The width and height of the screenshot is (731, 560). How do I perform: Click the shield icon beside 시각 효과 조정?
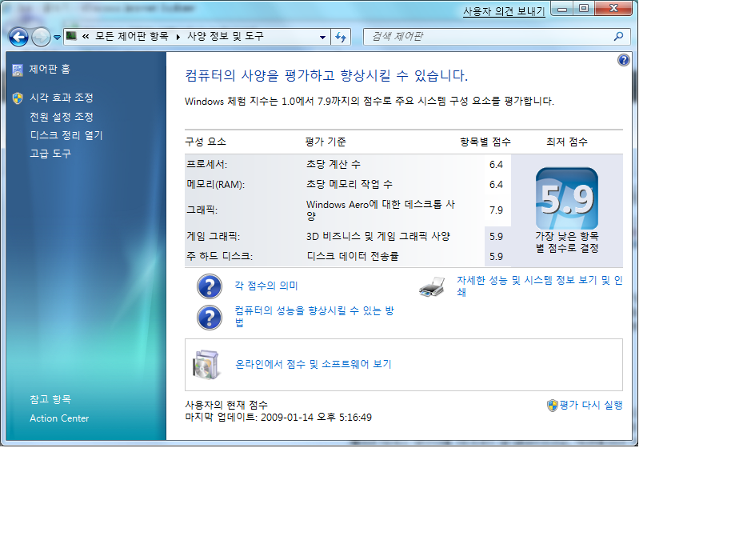tap(18, 98)
